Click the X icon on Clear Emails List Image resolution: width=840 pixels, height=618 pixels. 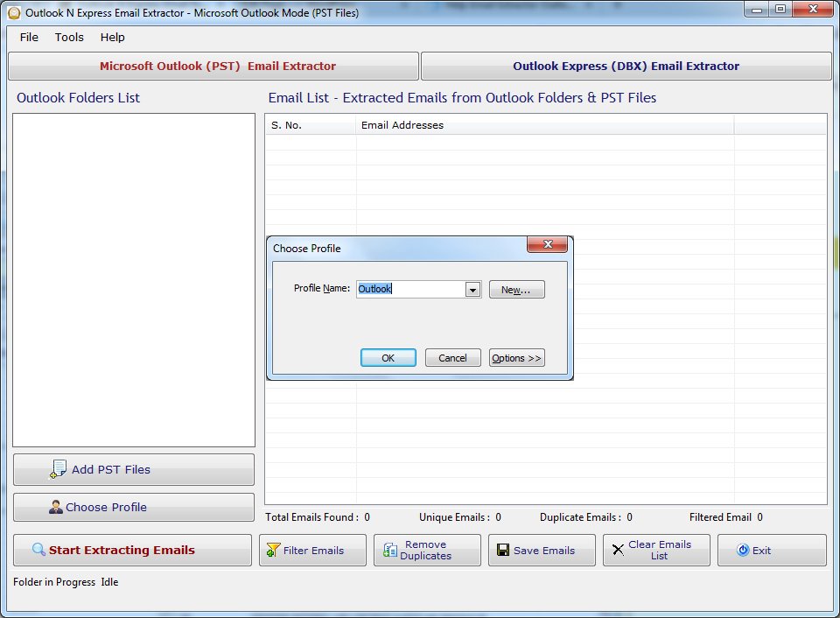[x=618, y=550]
